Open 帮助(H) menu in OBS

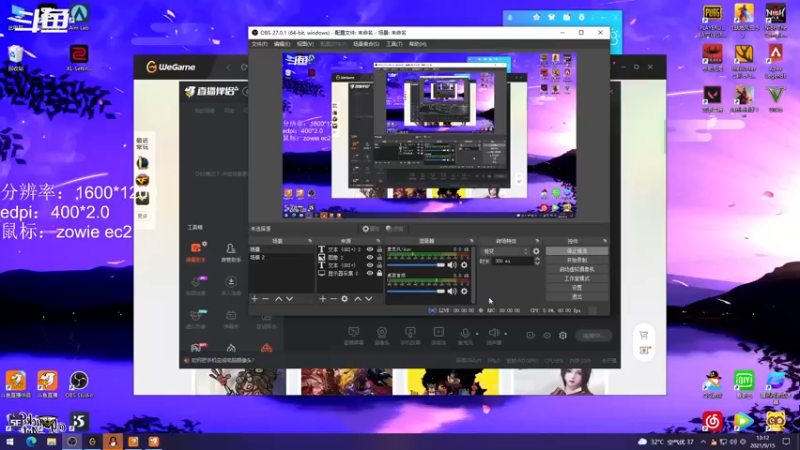[x=417, y=44]
